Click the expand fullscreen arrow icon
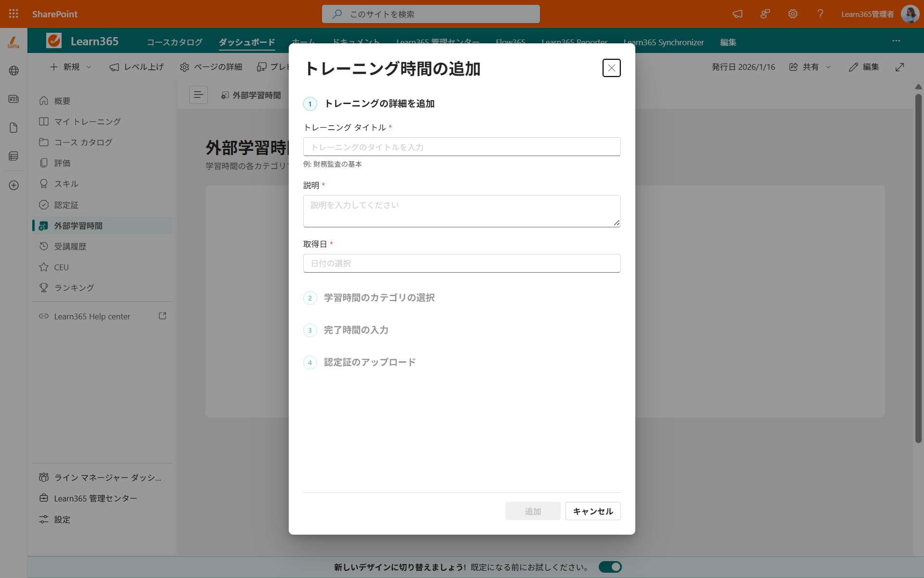This screenshot has width=924, height=578. click(899, 67)
